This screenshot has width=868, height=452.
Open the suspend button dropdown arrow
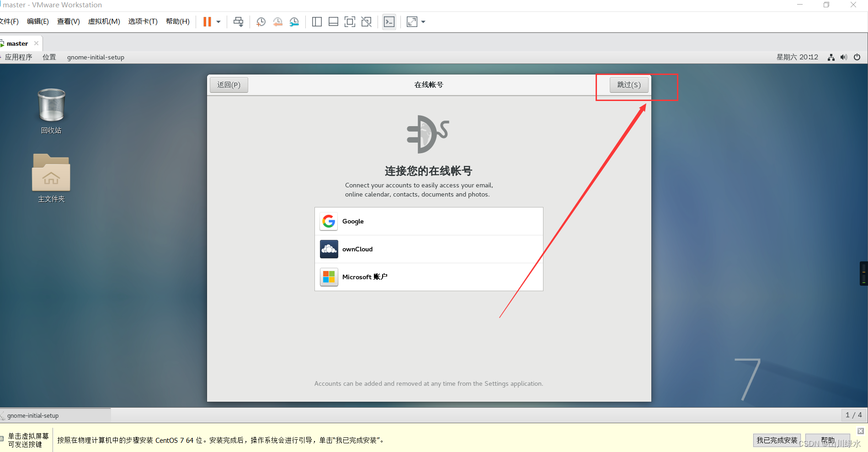(218, 21)
